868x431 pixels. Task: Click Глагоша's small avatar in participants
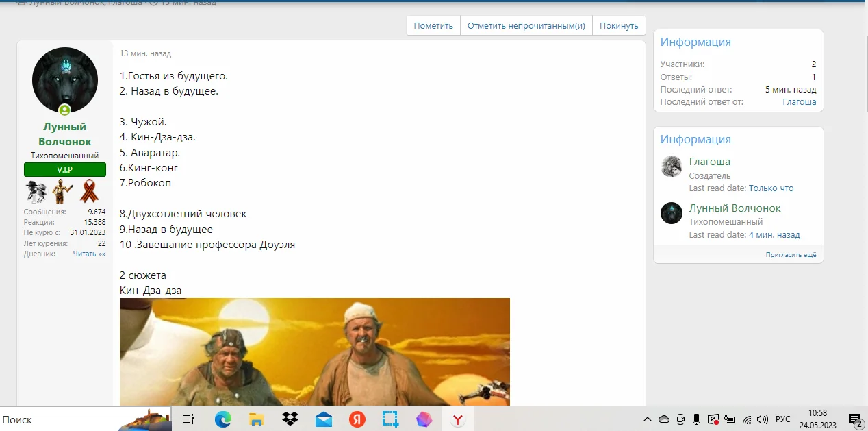coord(672,167)
